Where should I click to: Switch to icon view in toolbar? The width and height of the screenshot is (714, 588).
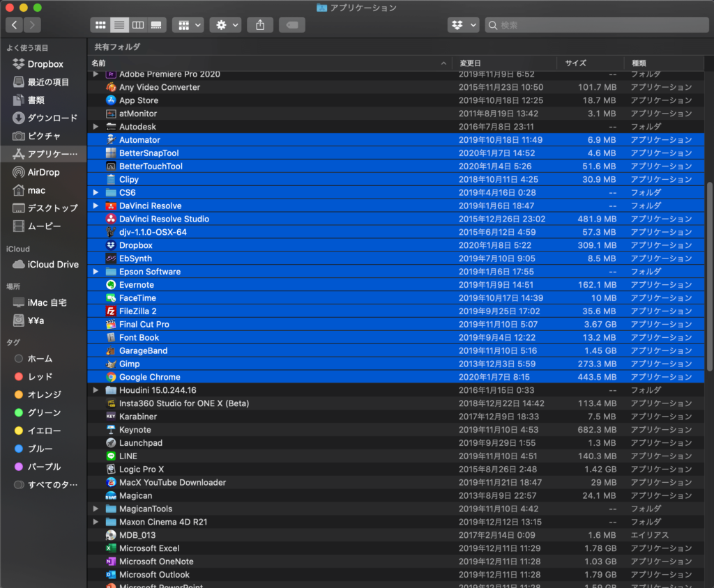(x=100, y=25)
